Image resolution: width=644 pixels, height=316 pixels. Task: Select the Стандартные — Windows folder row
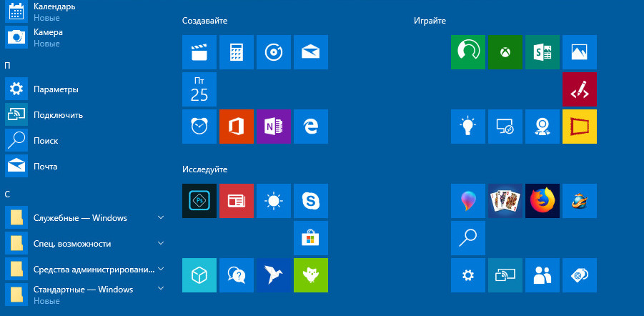tap(85, 295)
